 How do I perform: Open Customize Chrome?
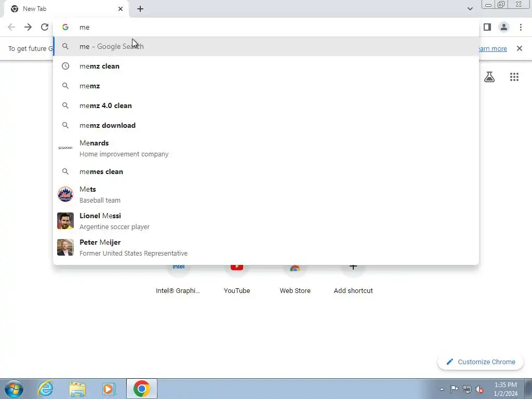481,362
